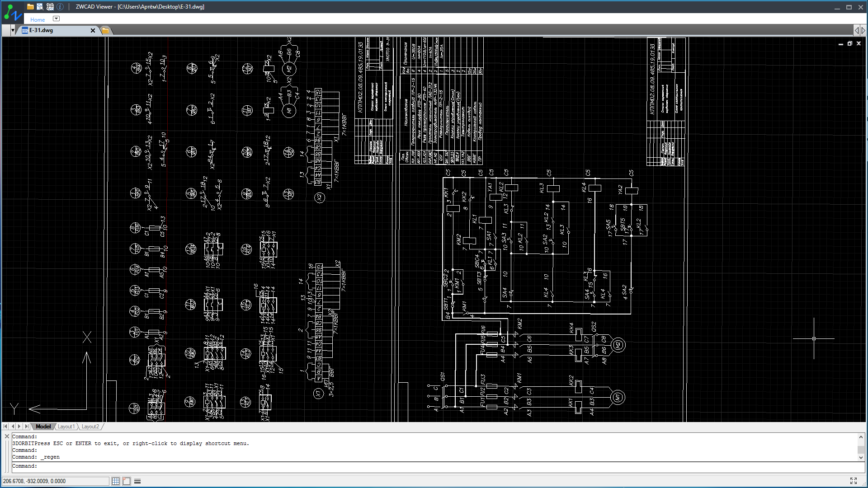Viewport: 868px width, 488px height.
Task: Click the M1 motor symbol in schematic
Action: [618, 398]
